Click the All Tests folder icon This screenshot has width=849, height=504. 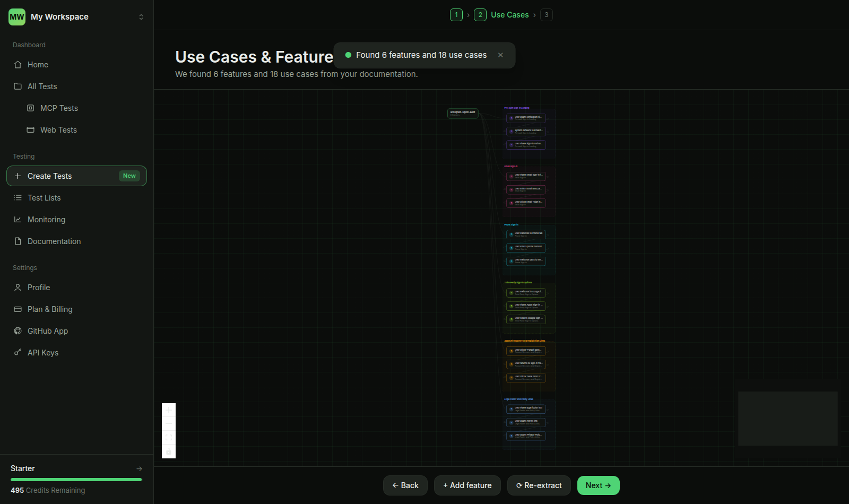[x=18, y=86]
